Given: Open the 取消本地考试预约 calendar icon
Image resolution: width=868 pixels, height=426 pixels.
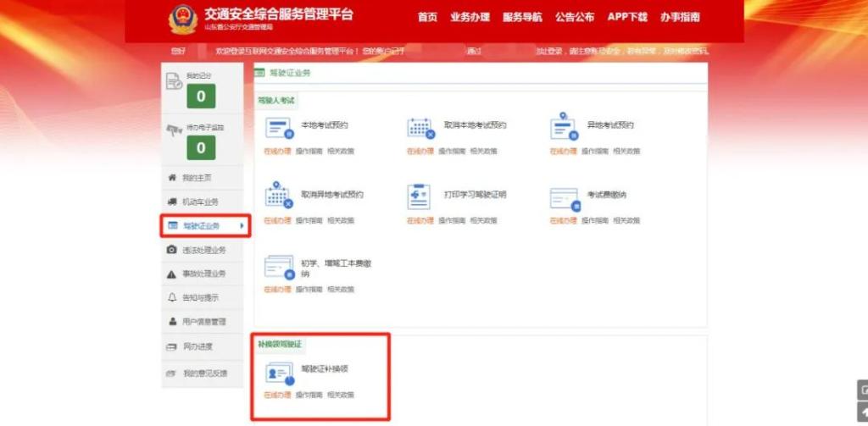Looking at the screenshot, I should pos(420,128).
